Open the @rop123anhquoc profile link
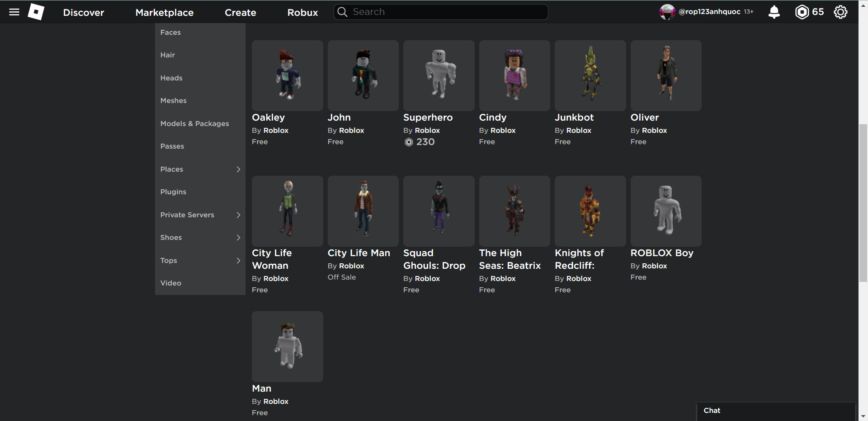The height and width of the screenshot is (421, 868). coord(709,12)
